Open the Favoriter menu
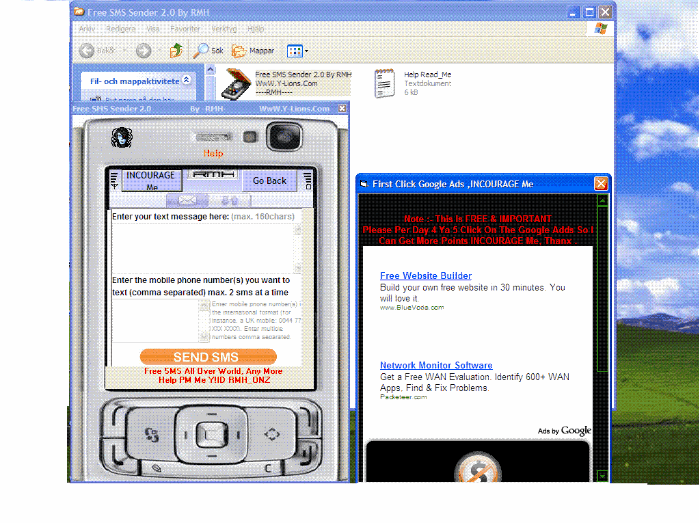Viewport: 699px width, 523px height. point(185,29)
